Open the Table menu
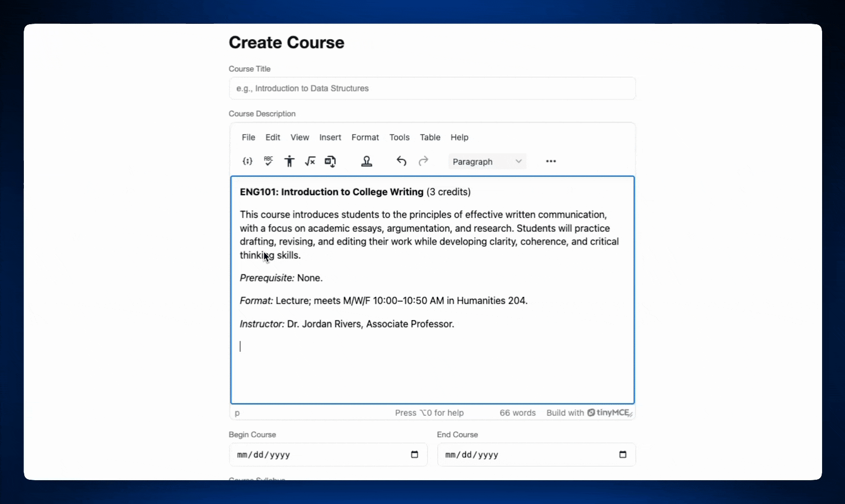This screenshot has width=845, height=504. pyautogui.click(x=430, y=137)
